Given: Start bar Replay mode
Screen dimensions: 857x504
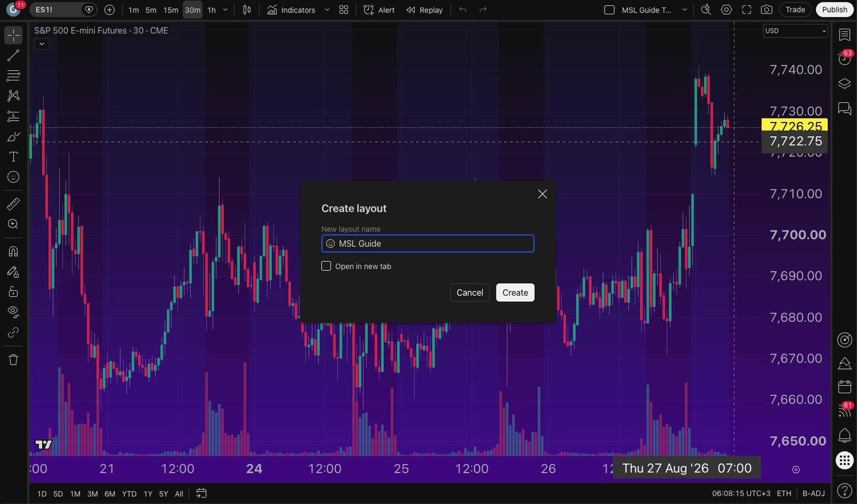Looking at the screenshot, I should pyautogui.click(x=424, y=10).
